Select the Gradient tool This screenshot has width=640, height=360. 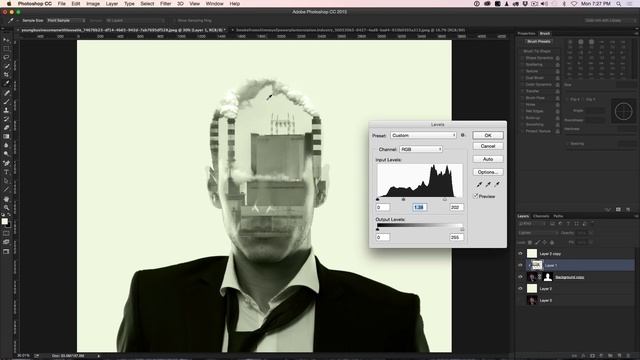[6, 136]
